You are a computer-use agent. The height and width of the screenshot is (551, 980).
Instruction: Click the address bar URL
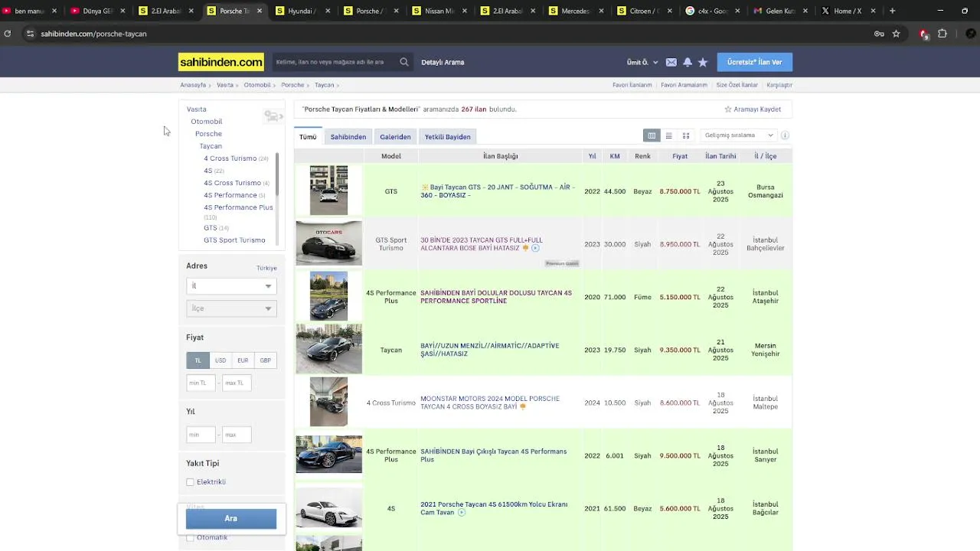93,34
